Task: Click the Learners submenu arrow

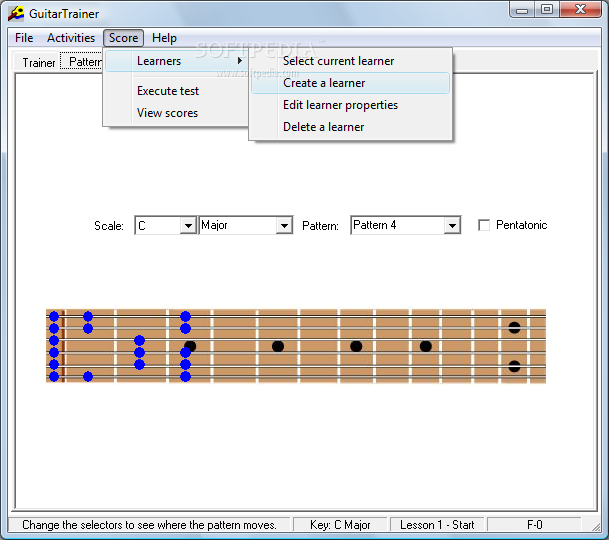Action: 240,61
